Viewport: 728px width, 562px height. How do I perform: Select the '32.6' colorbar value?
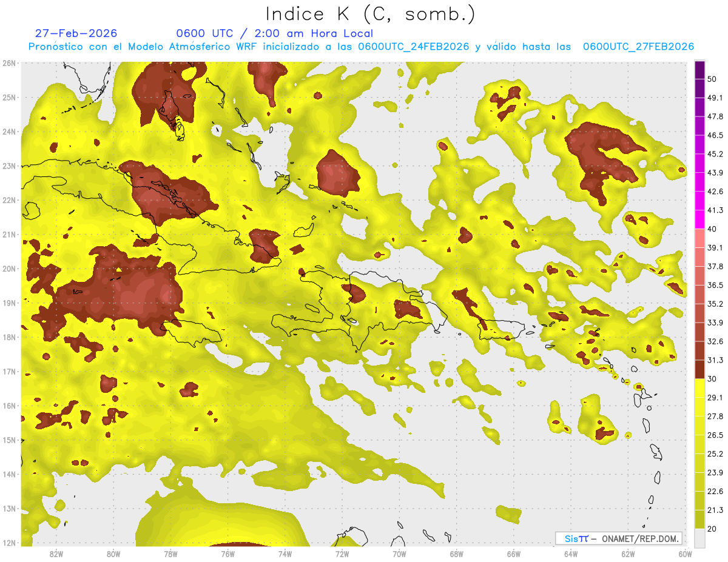tap(715, 341)
